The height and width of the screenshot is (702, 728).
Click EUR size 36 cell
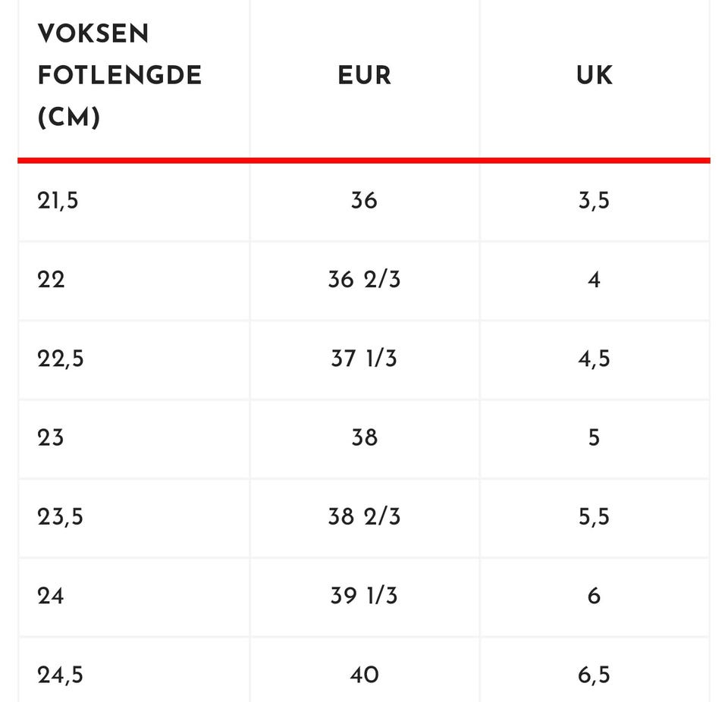(365, 201)
